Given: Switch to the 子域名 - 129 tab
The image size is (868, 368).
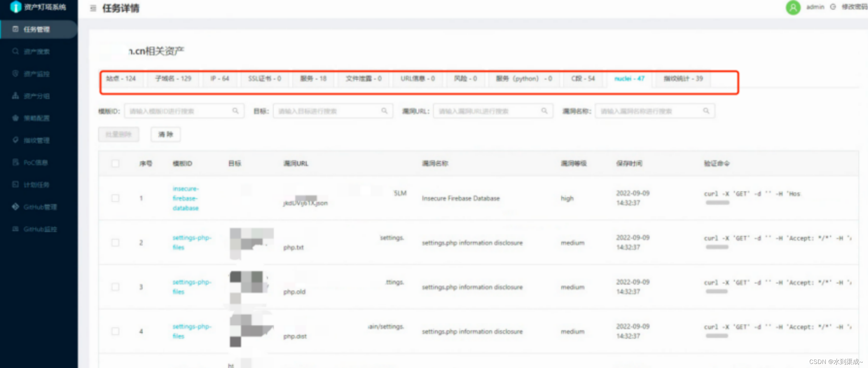Looking at the screenshot, I should (173, 79).
